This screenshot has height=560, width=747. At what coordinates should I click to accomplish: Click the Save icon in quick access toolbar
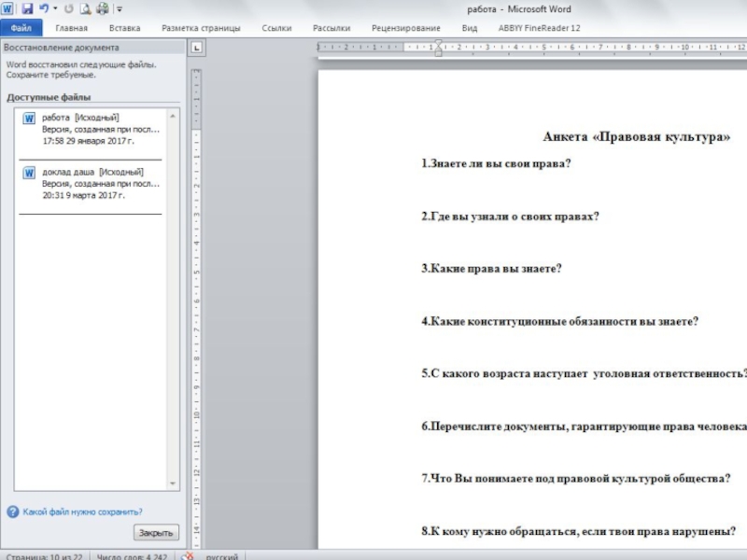coord(27,8)
